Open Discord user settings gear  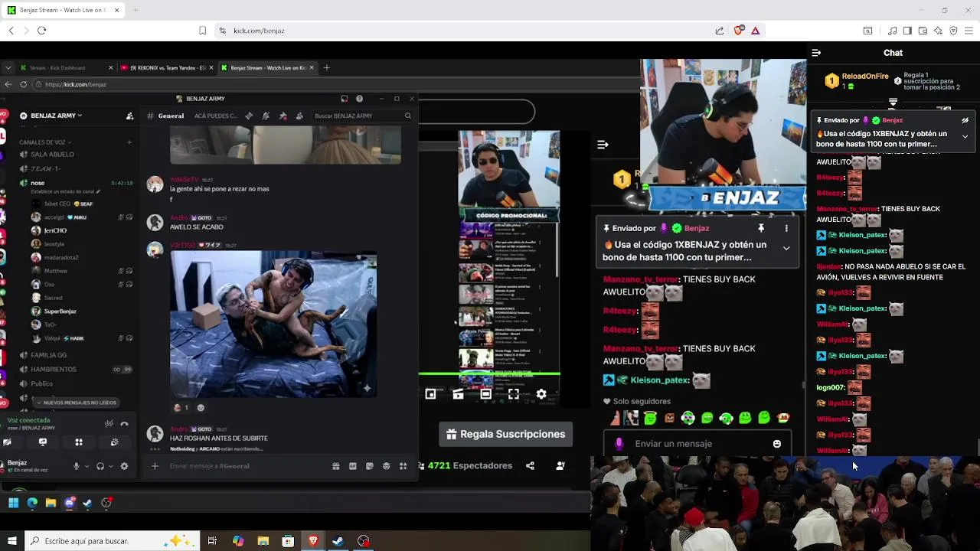click(124, 466)
